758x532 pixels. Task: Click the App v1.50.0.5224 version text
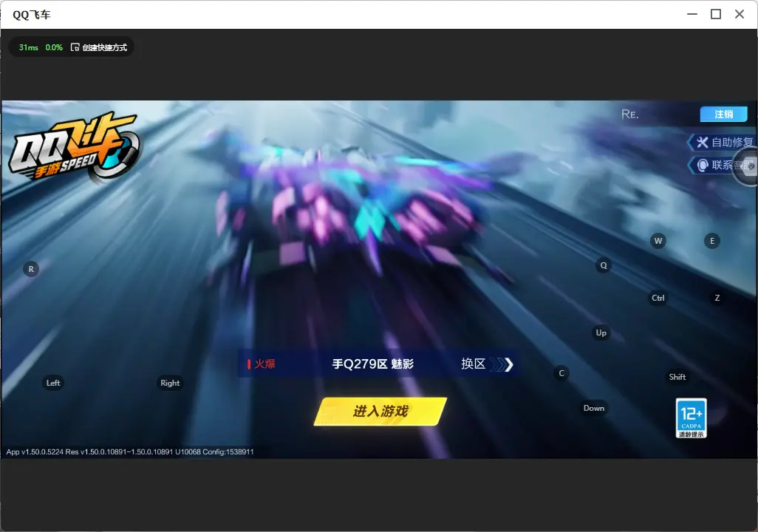coord(130,451)
